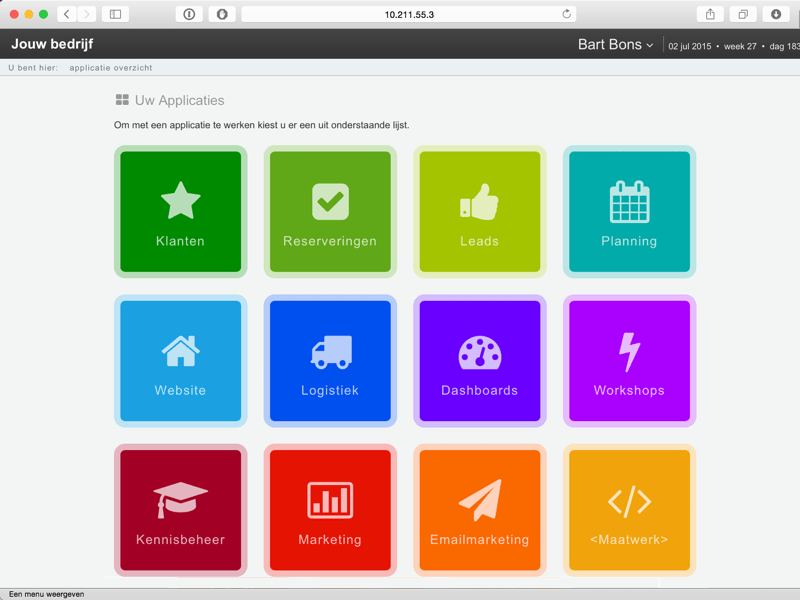Reload the page with the refresh icon
The width and height of the screenshot is (800, 600).
(x=566, y=14)
